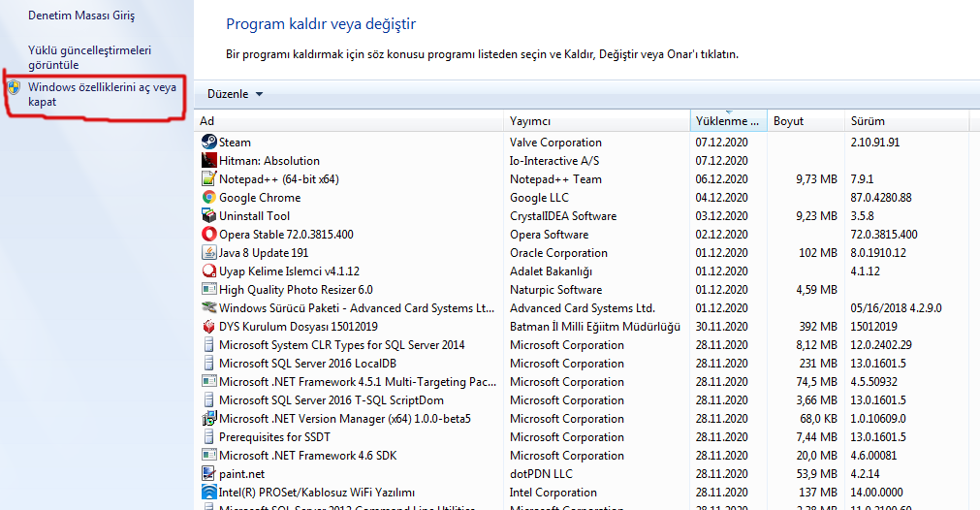The width and height of the screenshot is (980, 510).
Task: Click the Windows features shield icon
Action: coord(15,87)
